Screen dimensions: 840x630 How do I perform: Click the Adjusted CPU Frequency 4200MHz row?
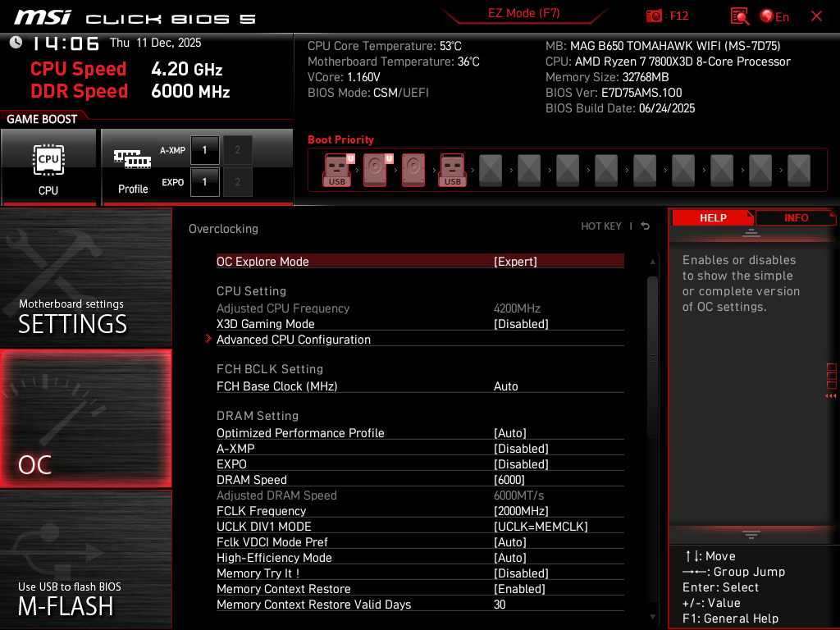[x=420, y=308]
